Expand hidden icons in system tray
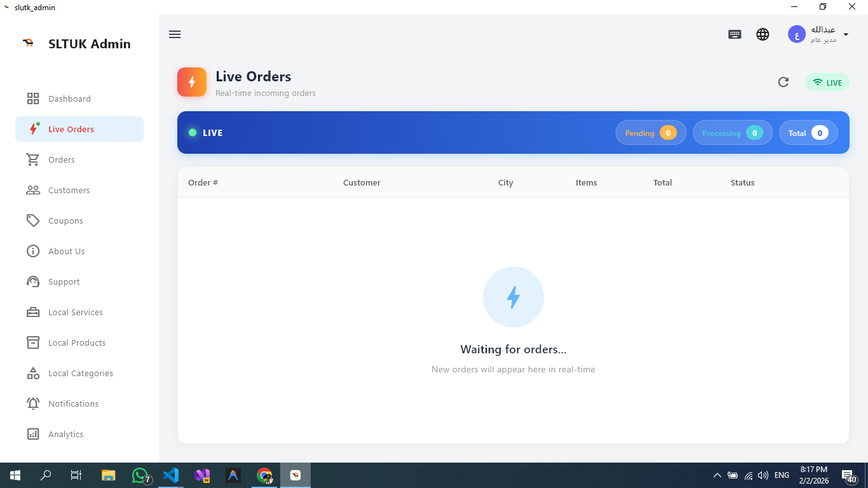Viewport: 868px width, 488px height. tap(717, 475)
